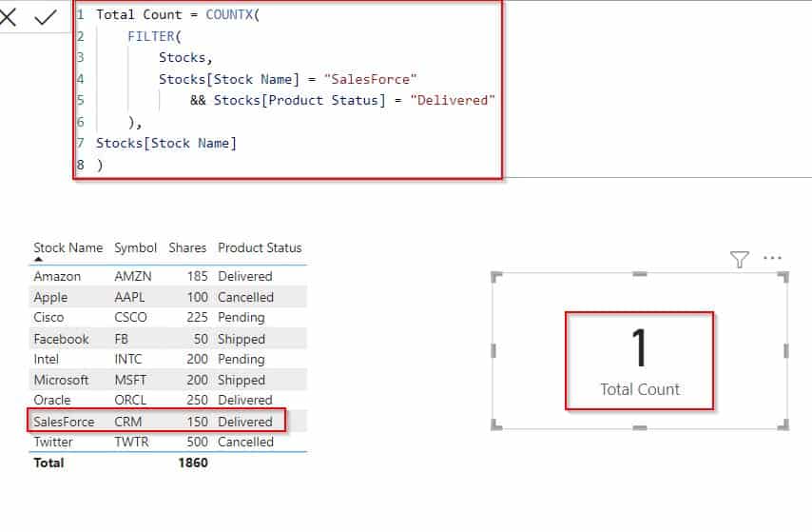Sort by the Symbol column header
This screenshot has width=812, height=532.
tap(135, 247)
